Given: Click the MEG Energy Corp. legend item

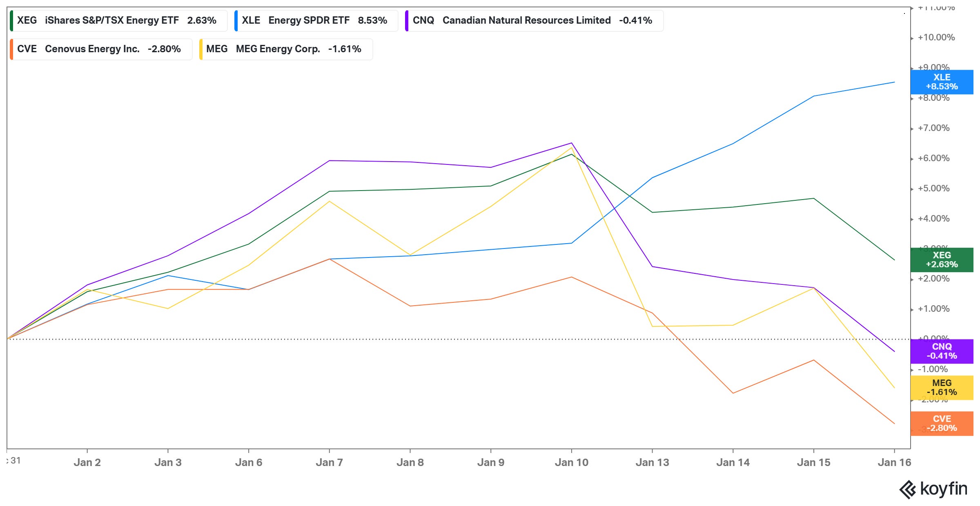Looking at the screenshot, I should click(285, 49).
